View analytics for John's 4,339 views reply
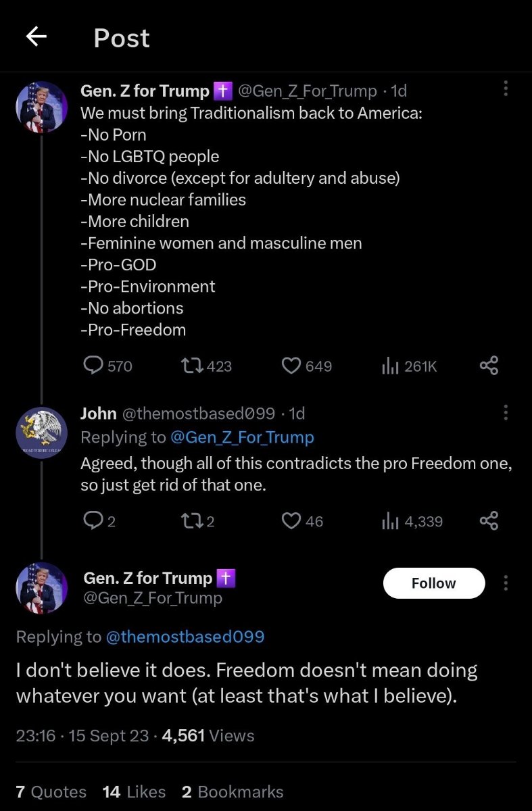 [x=389, y=521]
